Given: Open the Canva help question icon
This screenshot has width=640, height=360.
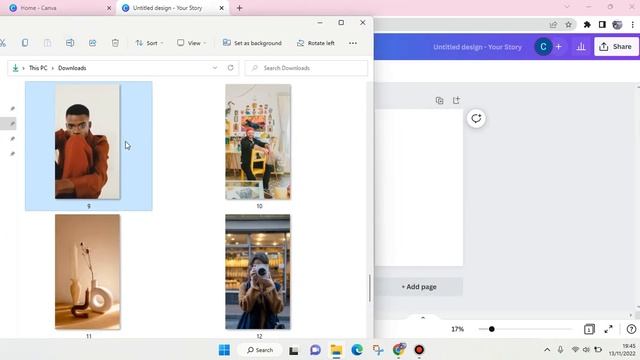Looking at the screenshot, I should click(x=631, y=329).
